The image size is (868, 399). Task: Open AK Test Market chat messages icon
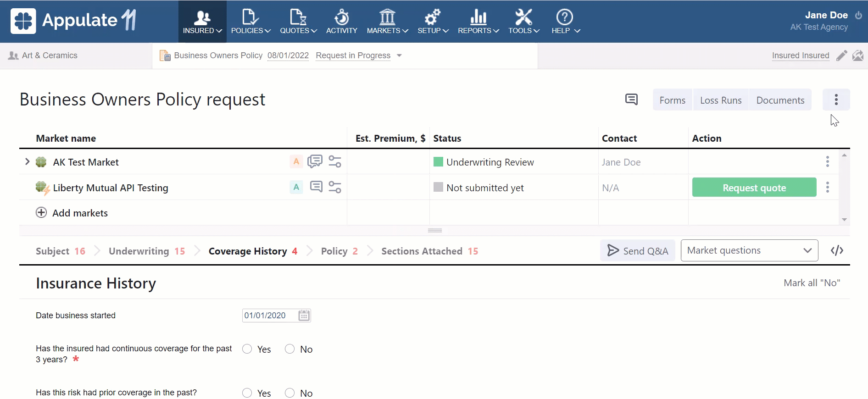pyautogui.click(x=315, y=161)
